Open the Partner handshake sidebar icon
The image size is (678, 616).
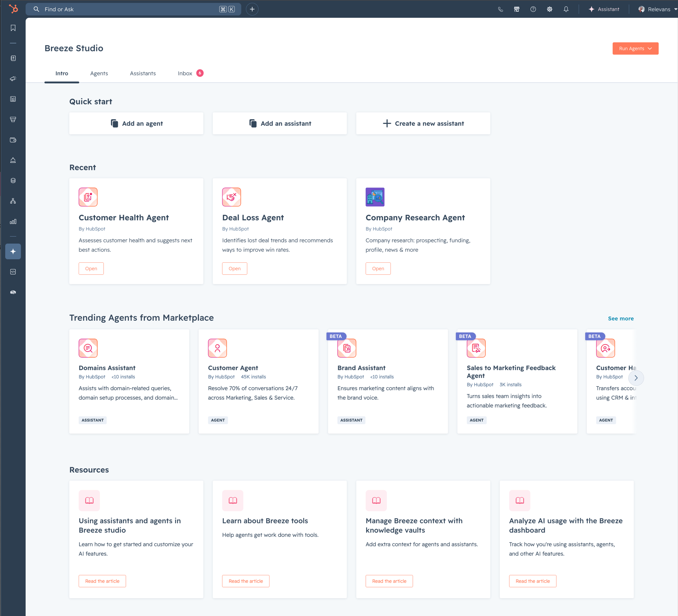click(13, 292)
